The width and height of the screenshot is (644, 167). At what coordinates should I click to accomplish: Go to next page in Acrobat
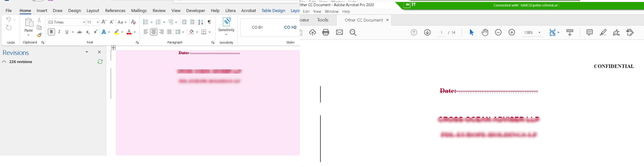(x=427, y=32)
